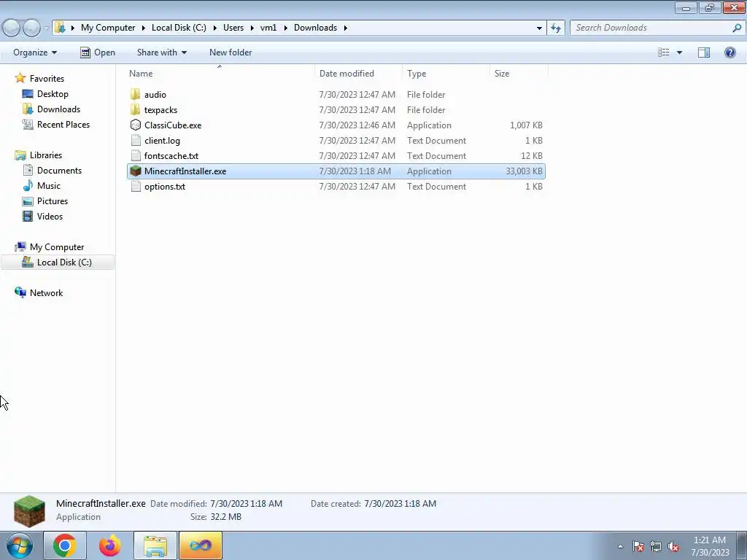Click the options.txt document icon
This screenshot has width=747, height=560.
click(135, 186)
